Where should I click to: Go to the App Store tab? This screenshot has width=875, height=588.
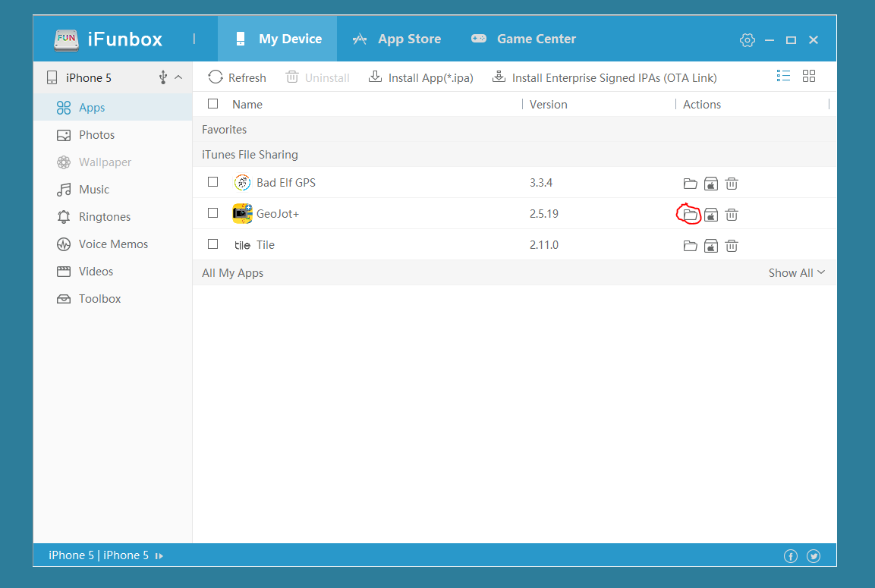pos(396,39)
